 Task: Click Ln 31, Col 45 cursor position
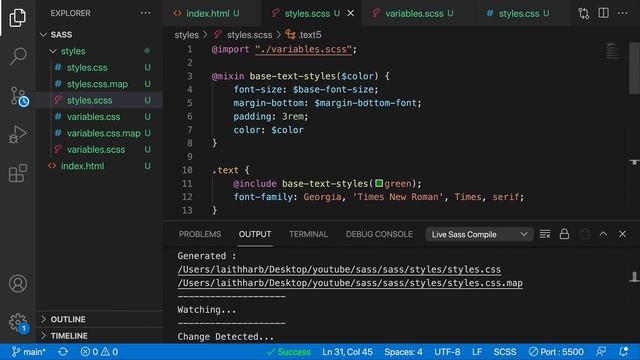[347, 351]
